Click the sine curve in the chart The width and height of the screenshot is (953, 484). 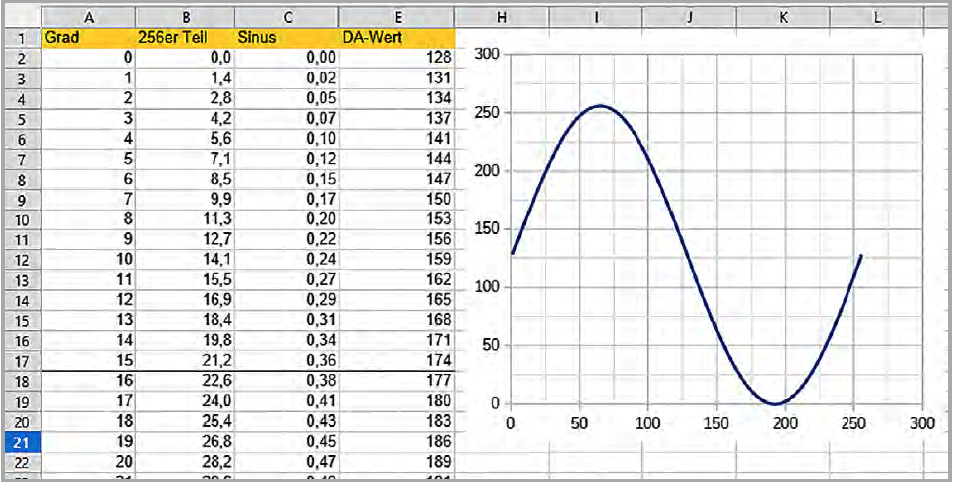(x=686, y=254)
